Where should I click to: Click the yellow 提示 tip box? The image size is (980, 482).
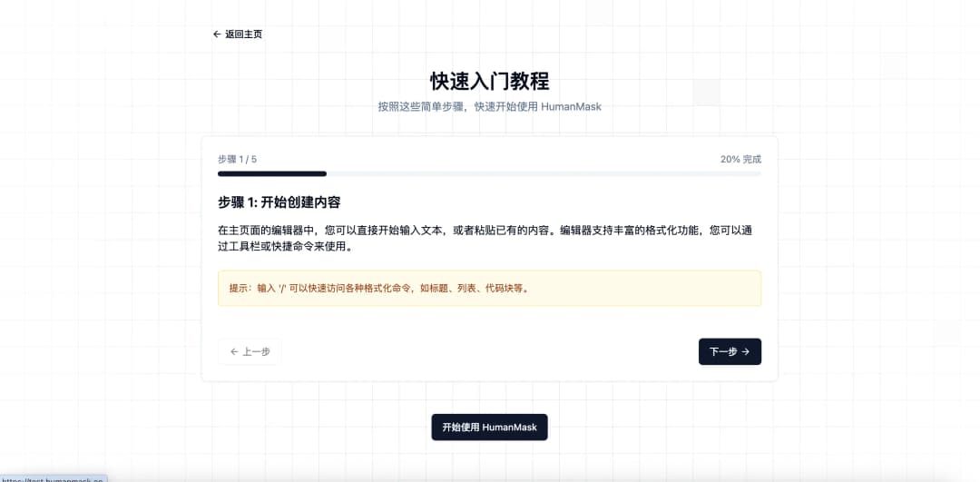(489, 288)
